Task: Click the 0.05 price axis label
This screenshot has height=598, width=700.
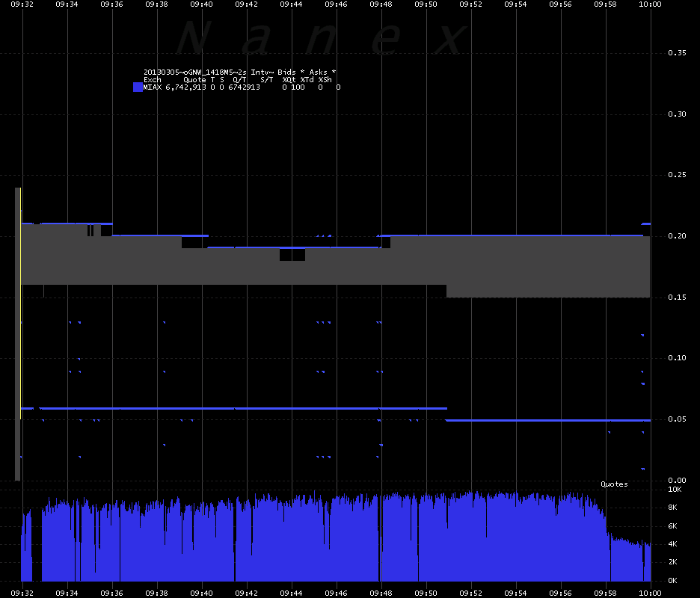Action: point(678,419)
